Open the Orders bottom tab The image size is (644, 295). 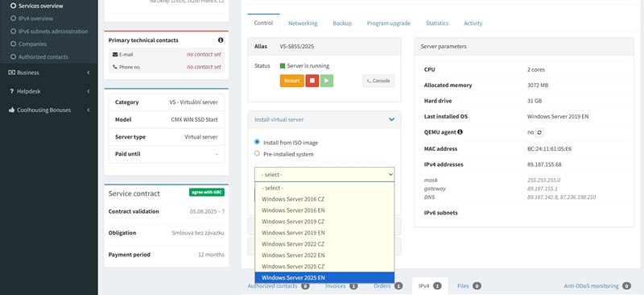[x=388, y=286]
